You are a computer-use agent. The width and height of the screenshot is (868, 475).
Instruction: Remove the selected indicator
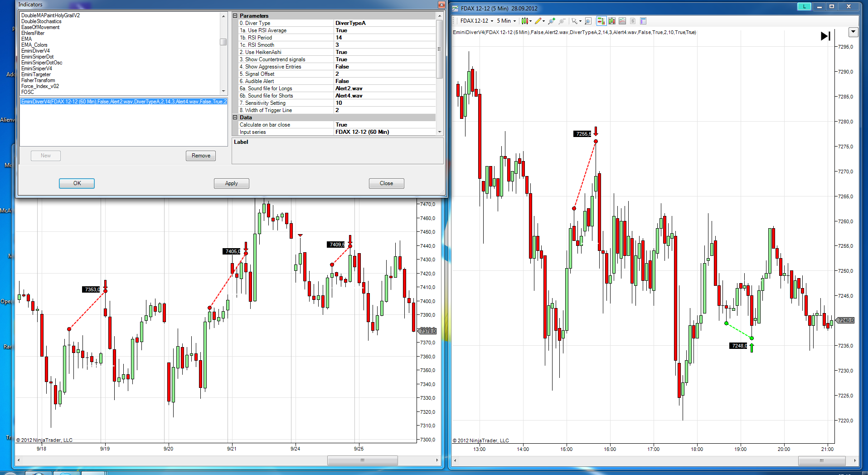click(201, 156)
